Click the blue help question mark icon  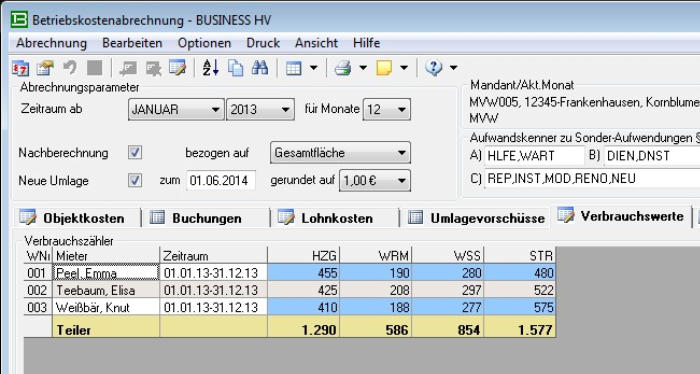(433, 68)
